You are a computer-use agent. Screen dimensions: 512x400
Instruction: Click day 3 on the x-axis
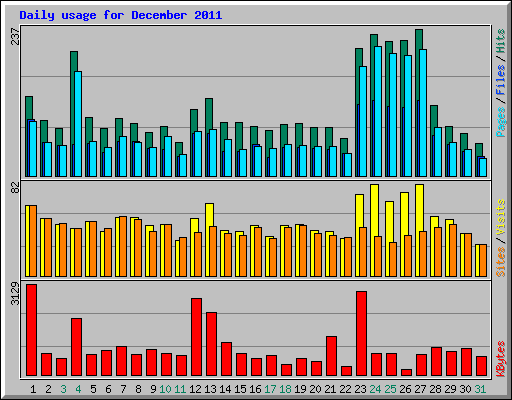63,389
